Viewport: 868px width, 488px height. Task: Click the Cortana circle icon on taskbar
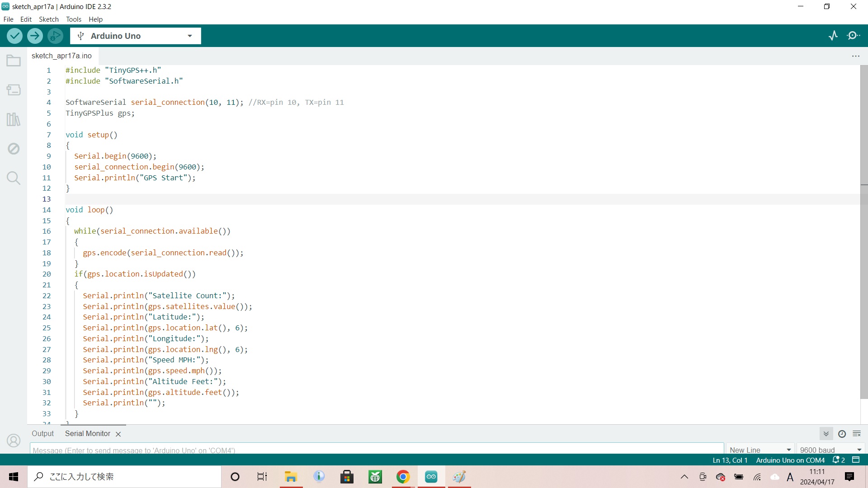pyautogui.click(x=235, y=477)
